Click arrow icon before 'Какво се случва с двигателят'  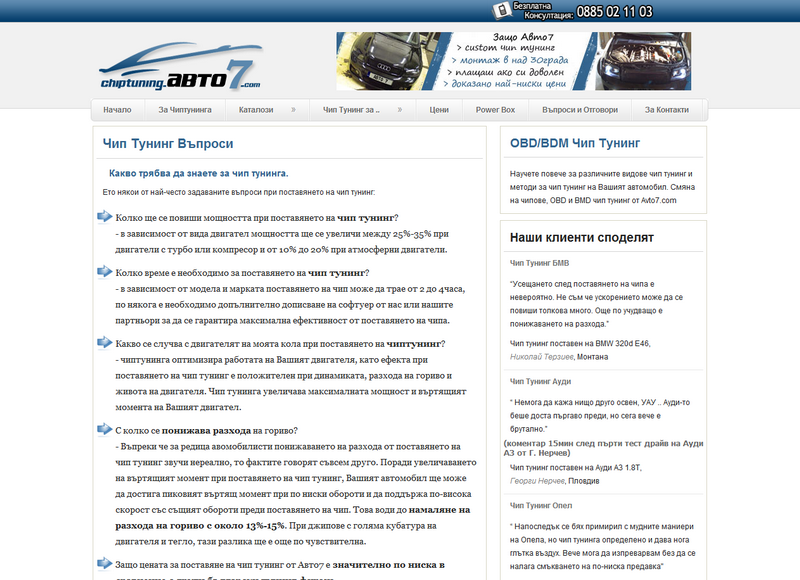pos(105,343)
